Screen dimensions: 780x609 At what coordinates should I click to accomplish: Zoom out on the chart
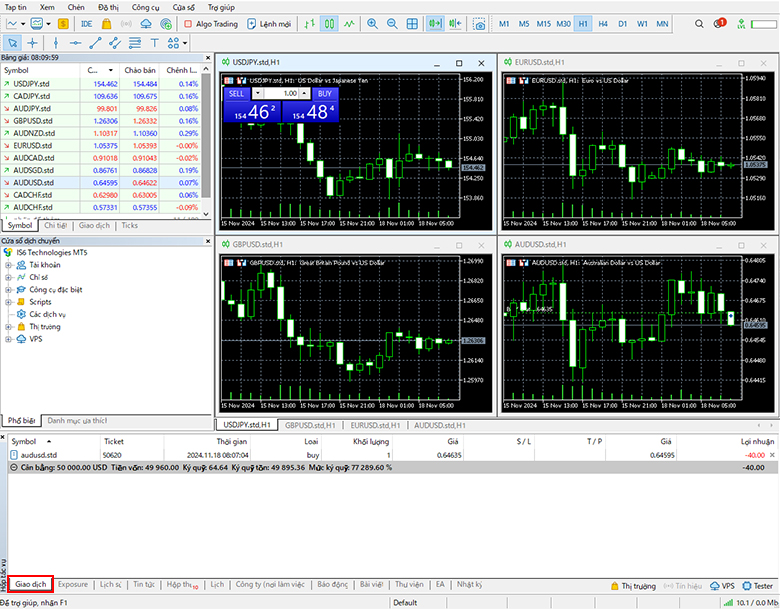pos(392,24)
